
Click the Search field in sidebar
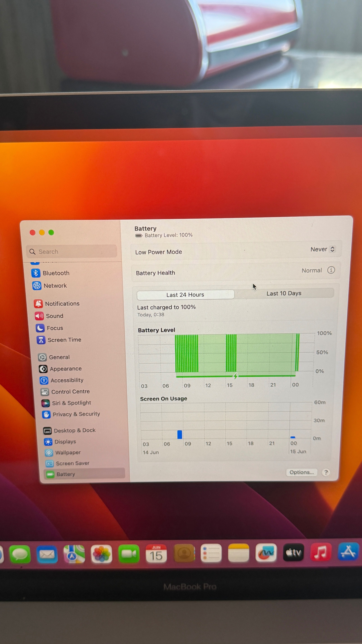pos(72,252)
